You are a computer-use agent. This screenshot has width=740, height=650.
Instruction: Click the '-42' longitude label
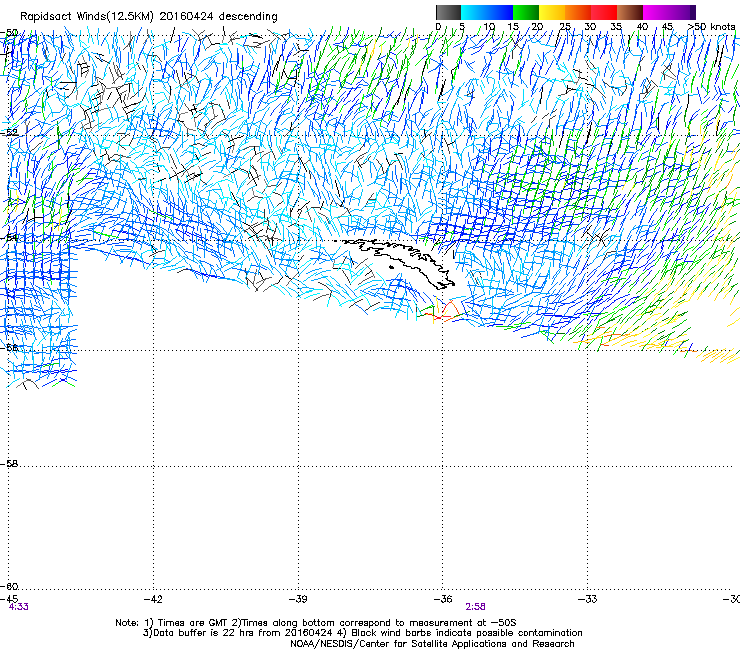(x=153, y=599)
